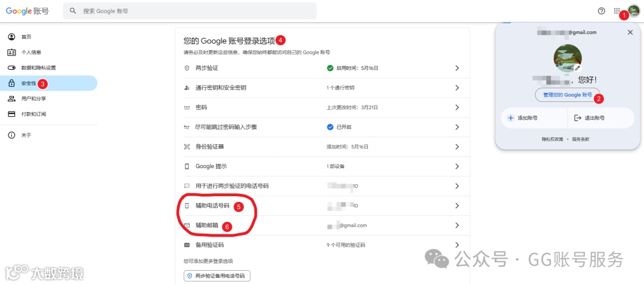The width and height of the screenshot is (644, 285).
Task: Click the icon beside 身份验证器
Action: pos(187,147)
